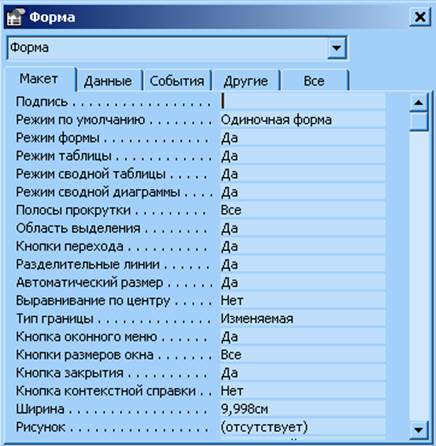Select the Другие tab
The height and width of the screenshot is (446, 436).
246,81
